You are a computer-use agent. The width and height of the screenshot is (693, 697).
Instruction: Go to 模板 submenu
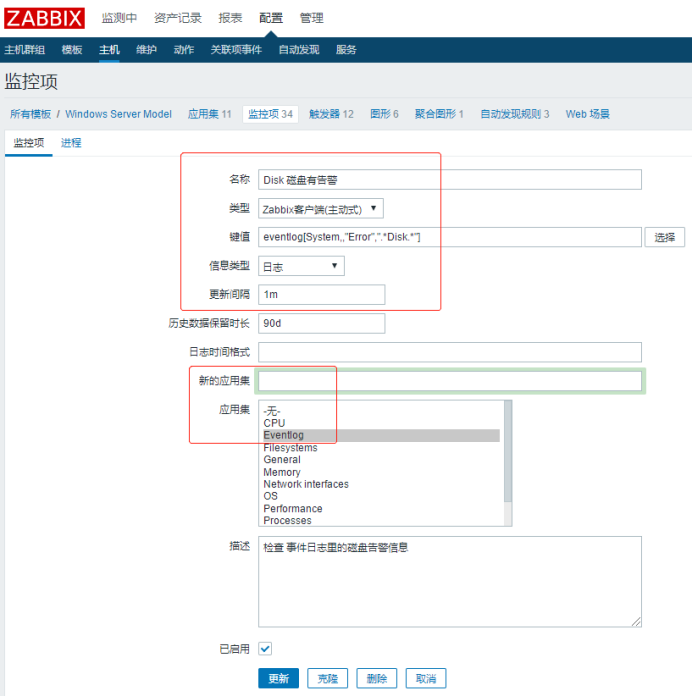pyautogui.click(x=72, y=50)
